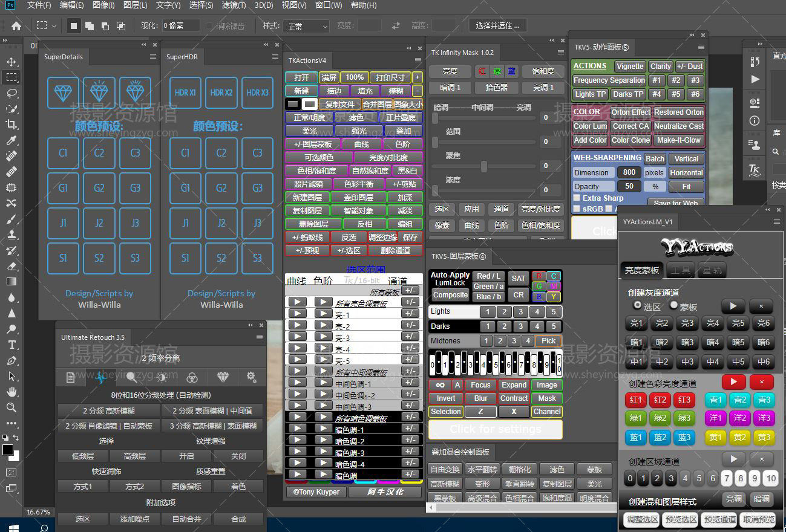The width and height of the screenshot is (786, 532).
Task: Select the Path Selection arrow tool
Action: 11,376
